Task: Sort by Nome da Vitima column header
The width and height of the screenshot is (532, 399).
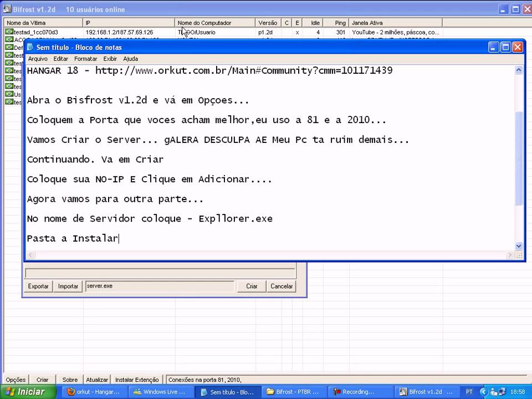Action: click(x=43, y=23)
